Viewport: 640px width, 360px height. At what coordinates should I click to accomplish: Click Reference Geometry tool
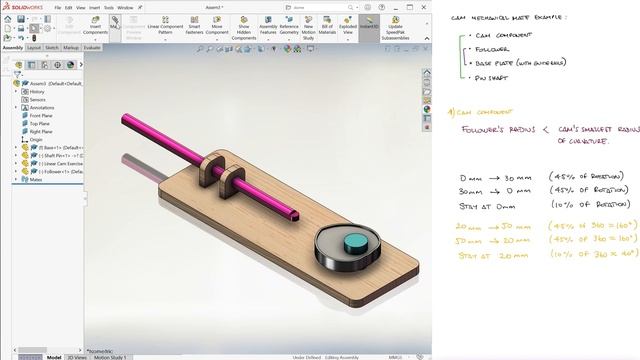289,25
